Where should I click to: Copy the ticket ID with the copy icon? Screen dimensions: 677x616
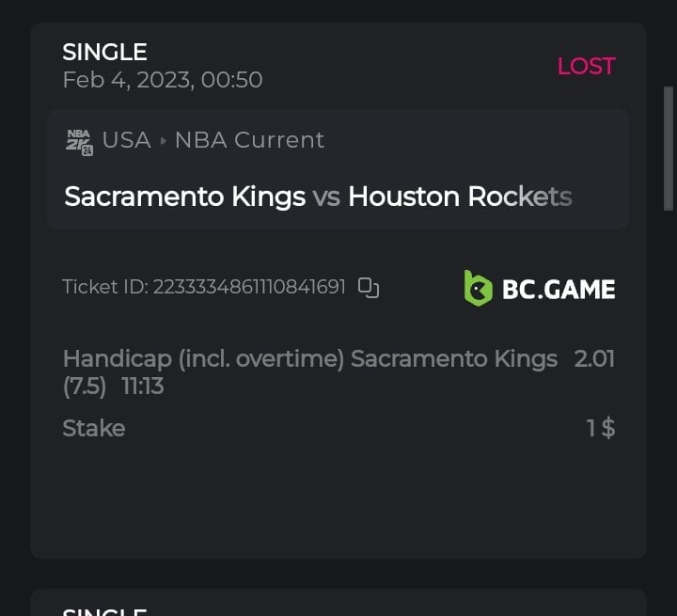[x=369, y=288]
